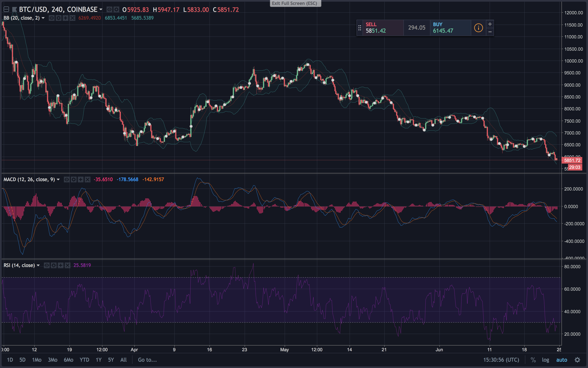Image resolution: width=588 pixels, height=368 pixels.
Task: Click the MACD signal value -142.9157
Action: coord(153,179)
